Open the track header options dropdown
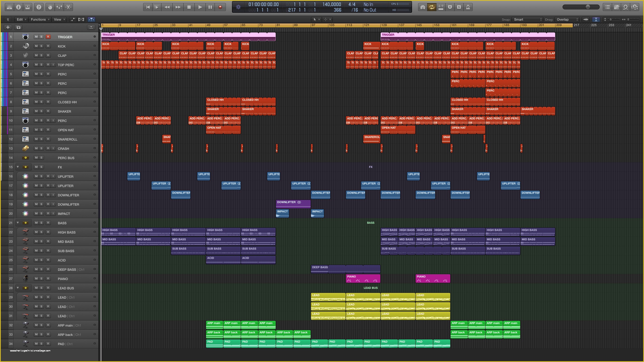Screen dimensions: 644x362 (91, 27)
